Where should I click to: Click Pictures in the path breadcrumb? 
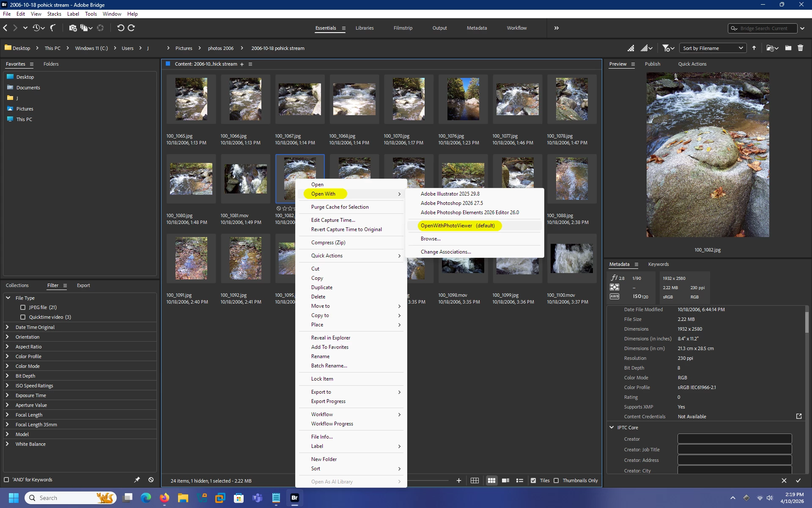coord(184,48)
